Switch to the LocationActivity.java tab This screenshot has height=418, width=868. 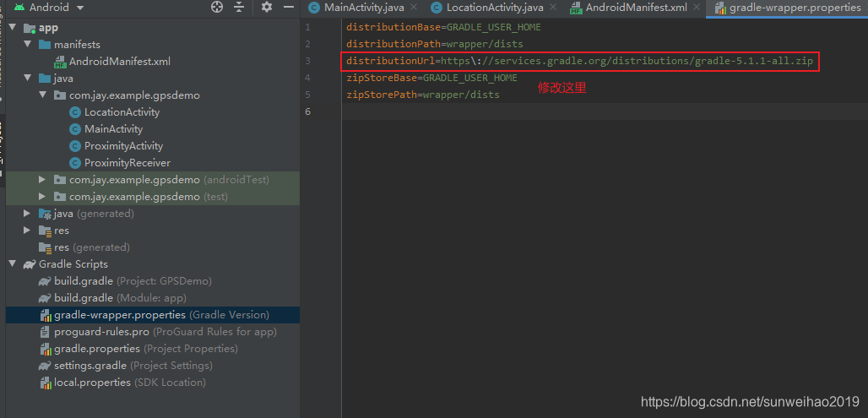coord(494,8)
